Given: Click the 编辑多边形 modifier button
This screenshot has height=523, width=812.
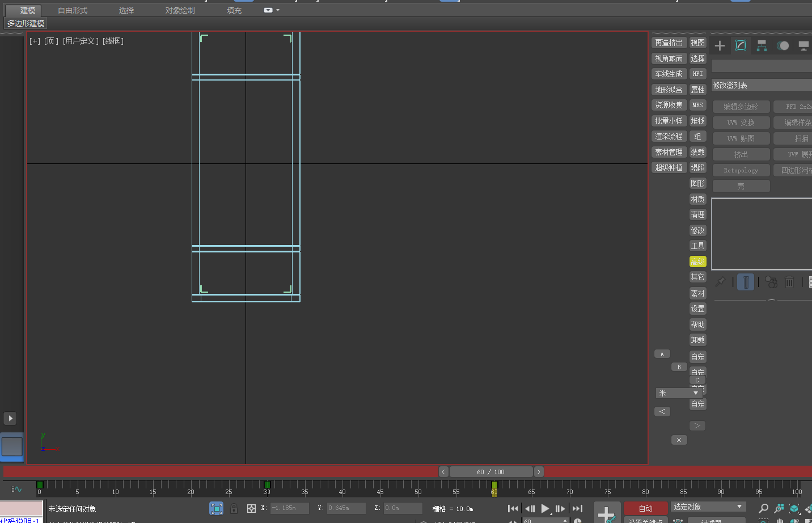Looking at the screenshot, I should coord(741,107).
